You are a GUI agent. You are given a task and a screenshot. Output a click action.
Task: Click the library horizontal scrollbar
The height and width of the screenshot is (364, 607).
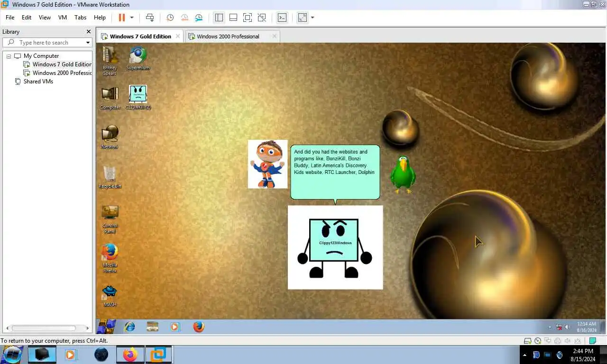click(x=44, y=328)
